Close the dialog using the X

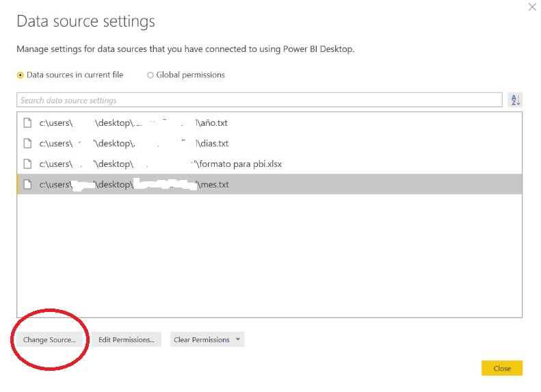[x=532, y=7]
